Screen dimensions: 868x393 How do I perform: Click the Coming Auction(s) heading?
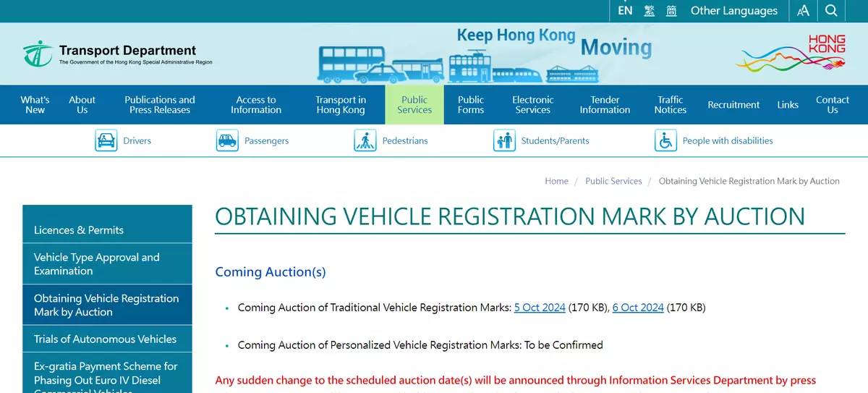271,272
